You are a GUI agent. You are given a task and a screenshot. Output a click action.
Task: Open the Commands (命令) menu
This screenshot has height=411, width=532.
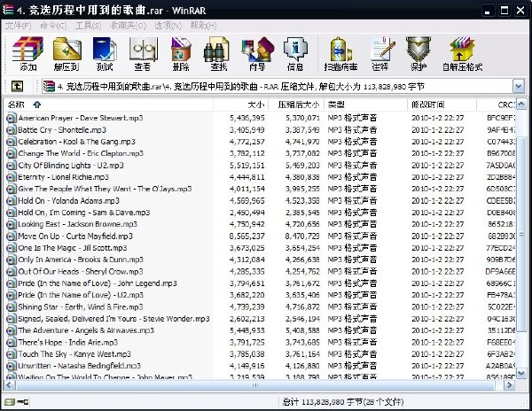53,26
